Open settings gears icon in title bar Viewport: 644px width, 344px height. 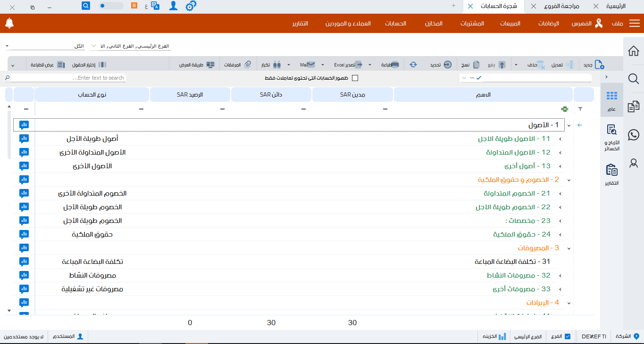click(191, 6)
